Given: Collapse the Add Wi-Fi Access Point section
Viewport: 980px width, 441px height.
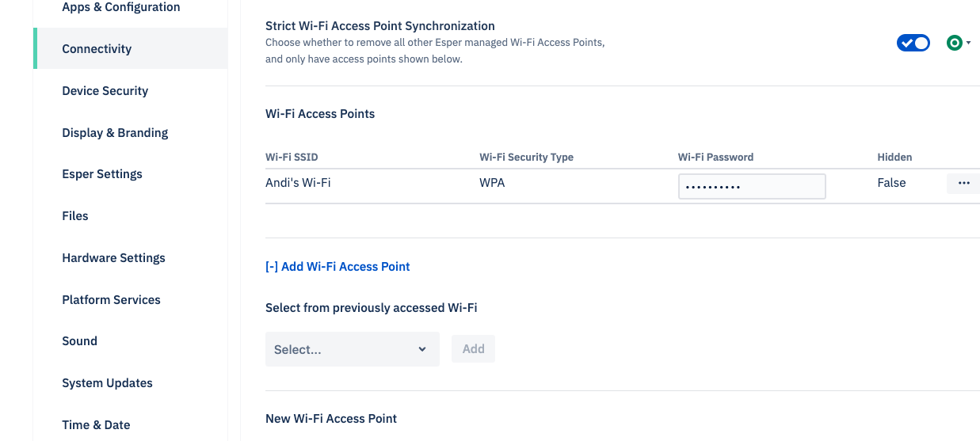Looking at the screenshot, I should pos(337,267).
